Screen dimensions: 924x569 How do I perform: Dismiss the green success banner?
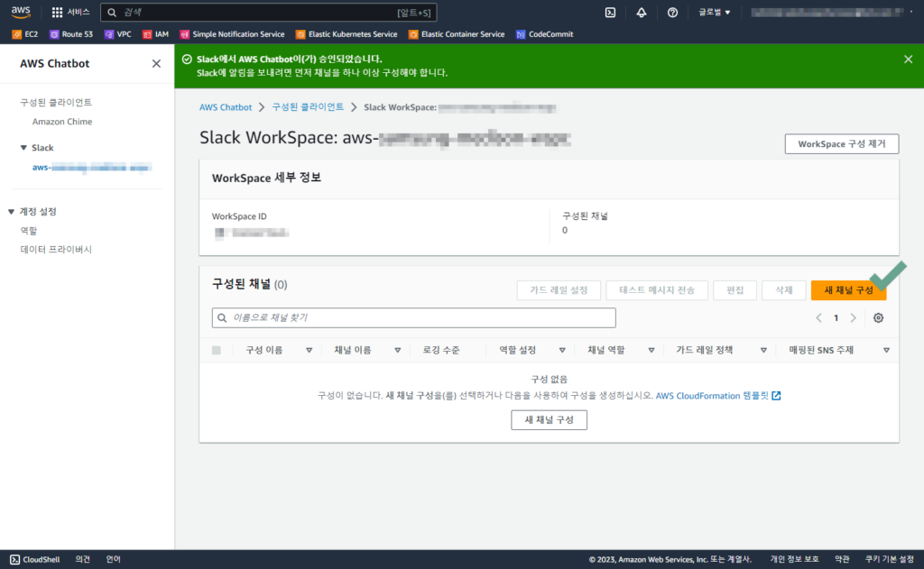(908, 59)
